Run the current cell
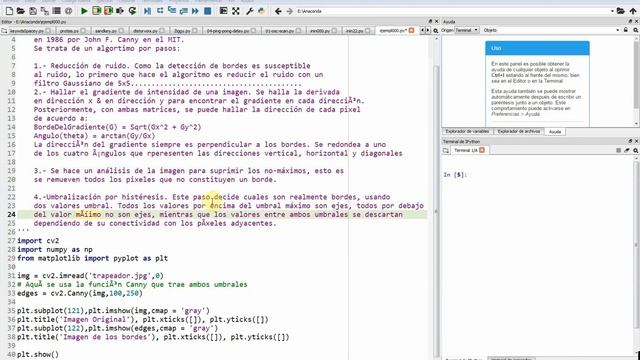This screenshot has width=640, height=360. click(x=96, y=11)
